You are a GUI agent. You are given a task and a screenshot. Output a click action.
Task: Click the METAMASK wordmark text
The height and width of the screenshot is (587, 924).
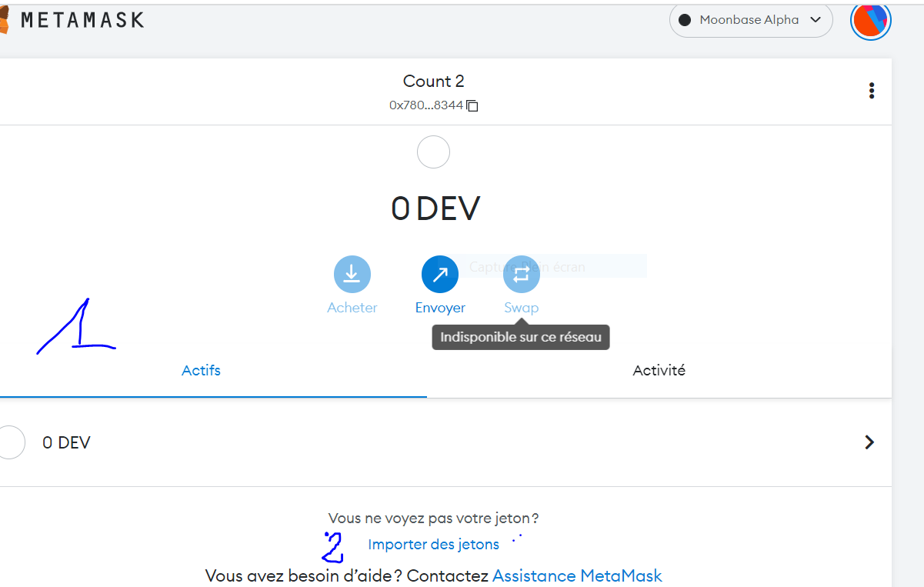(x=82, y=20)
